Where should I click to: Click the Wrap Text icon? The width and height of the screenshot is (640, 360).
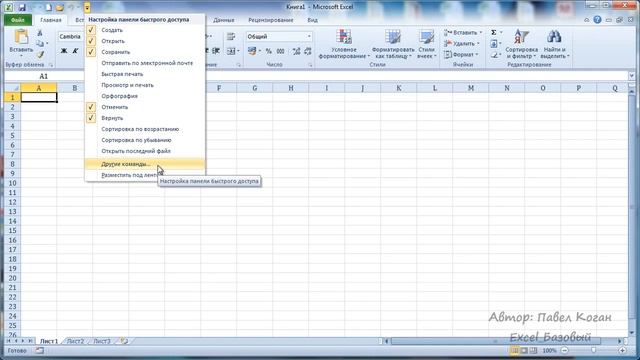click(x=231, y=37)
